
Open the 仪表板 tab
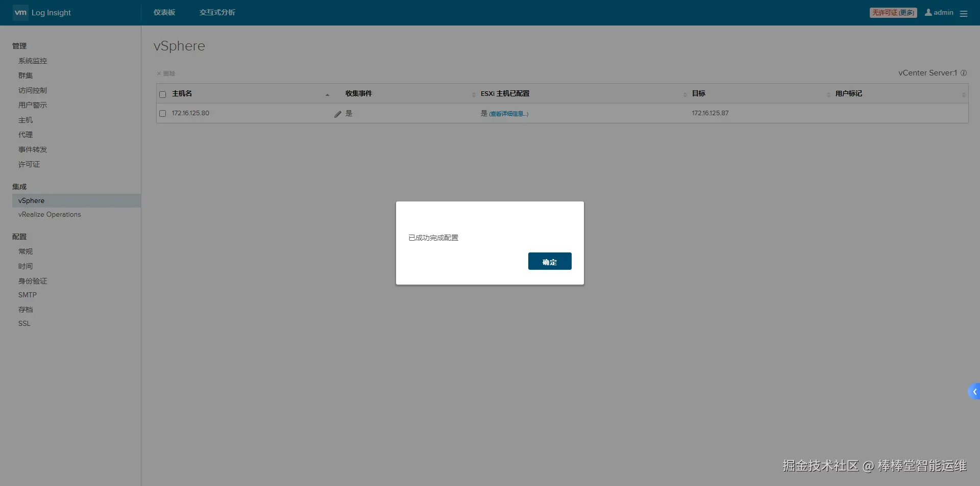pyautogui.click(x=164, y=12)
